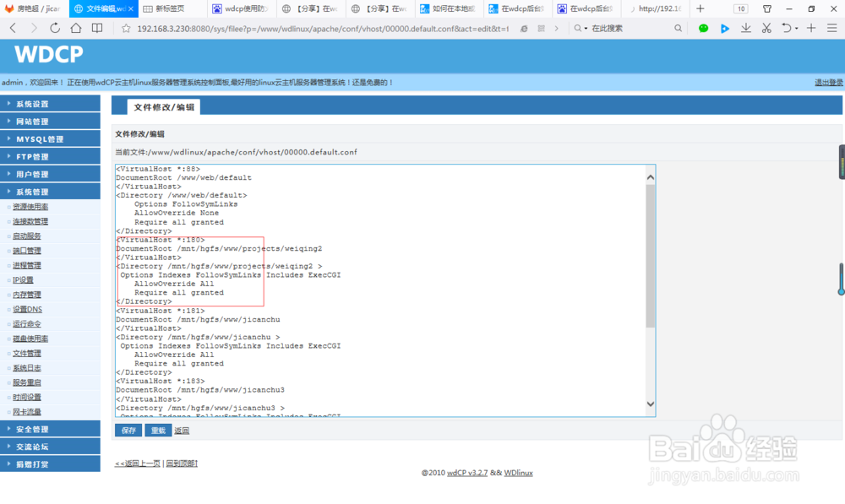Click the 重载 reload button
Viewport: 845px width, 504px height.
pos(158,431)
